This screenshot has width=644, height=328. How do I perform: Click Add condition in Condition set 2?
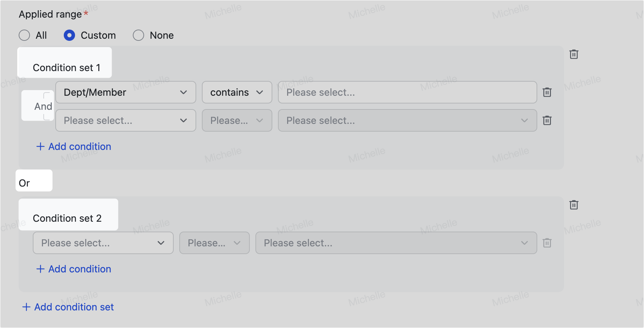coord(73,269)
